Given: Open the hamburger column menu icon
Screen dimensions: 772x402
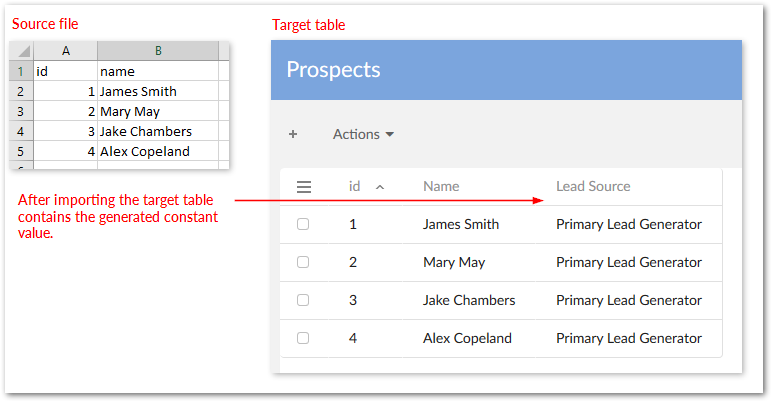Looking at the screenshot, I should pos(304,186).
